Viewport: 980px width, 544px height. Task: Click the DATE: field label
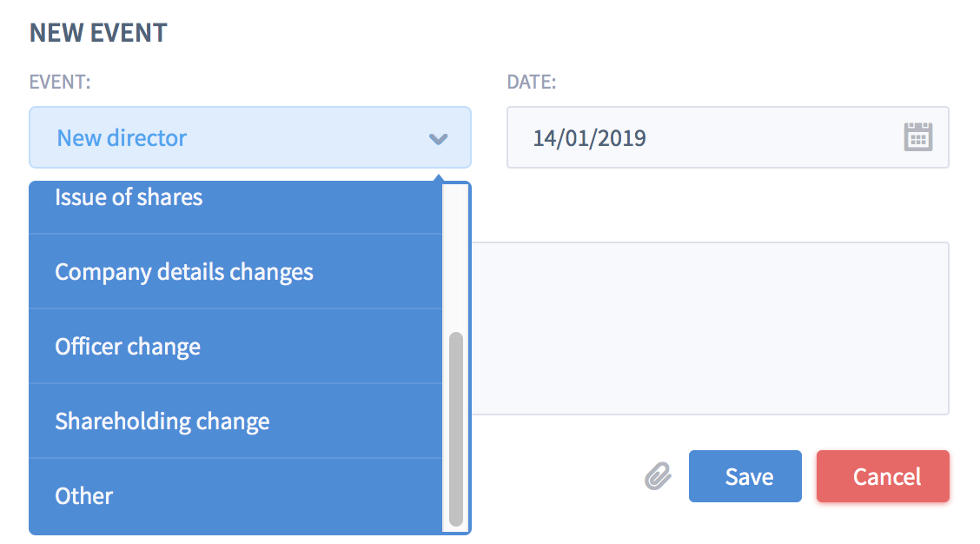point(531,82)
